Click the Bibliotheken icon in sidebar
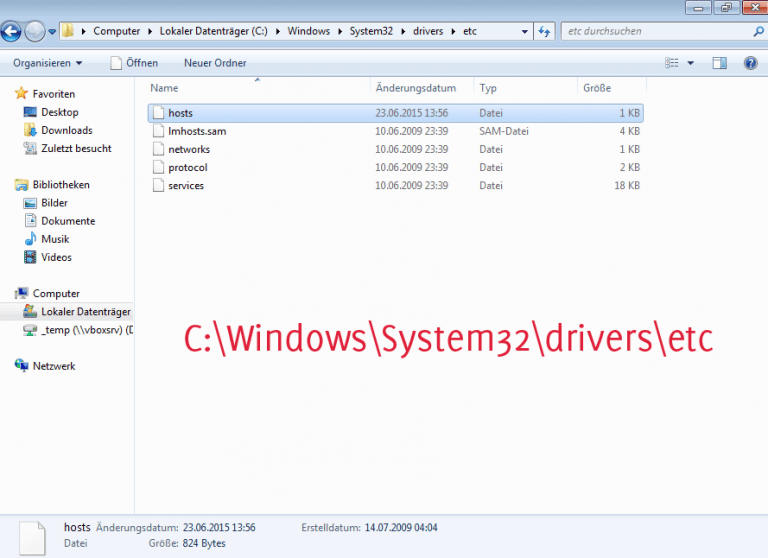 point(21,185)
